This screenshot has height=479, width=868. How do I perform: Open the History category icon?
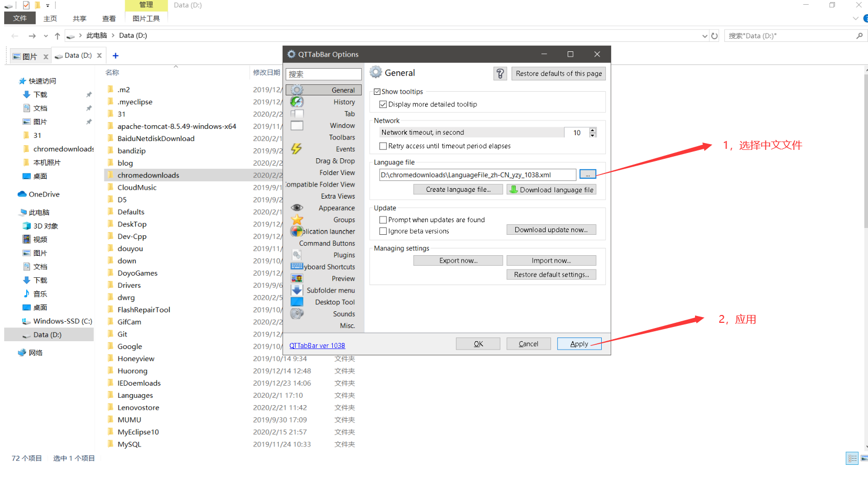click(x=297, y=102)
